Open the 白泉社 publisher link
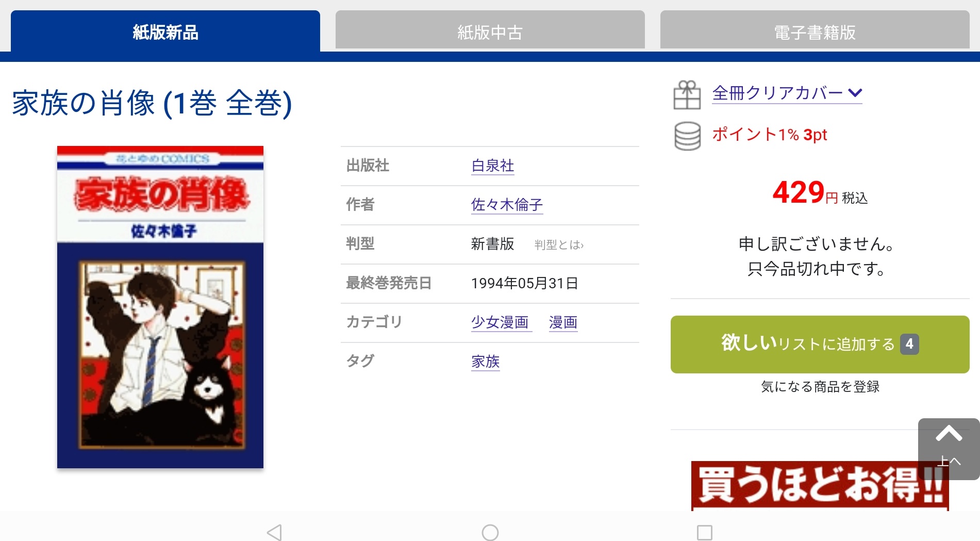The image size is (980, 541). (x=493, y=166)
